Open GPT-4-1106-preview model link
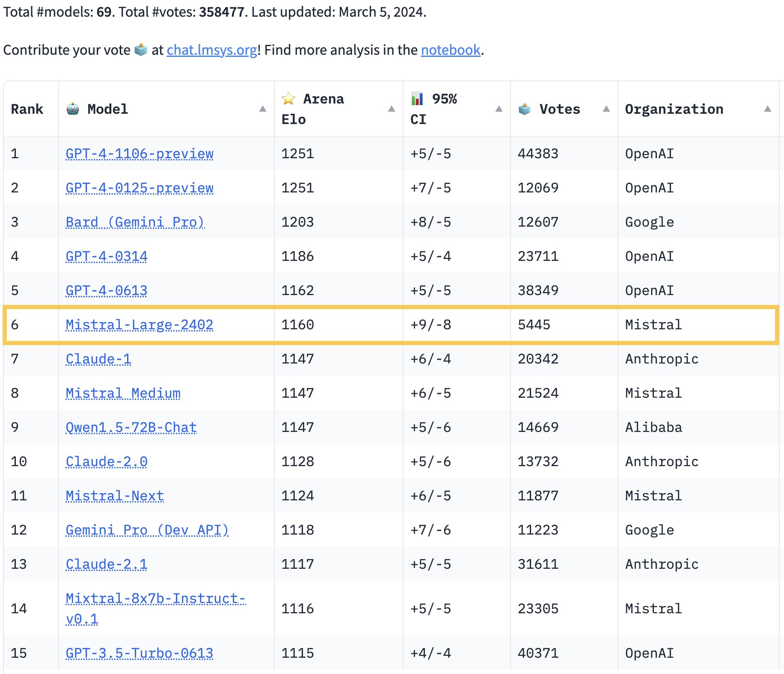784x674 pixels. pos(140,154)
